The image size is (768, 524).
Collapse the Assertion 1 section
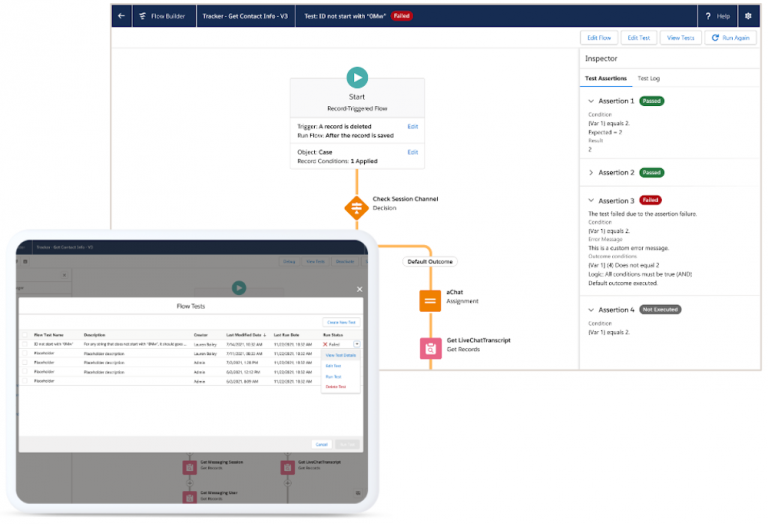tap(591, 101)
